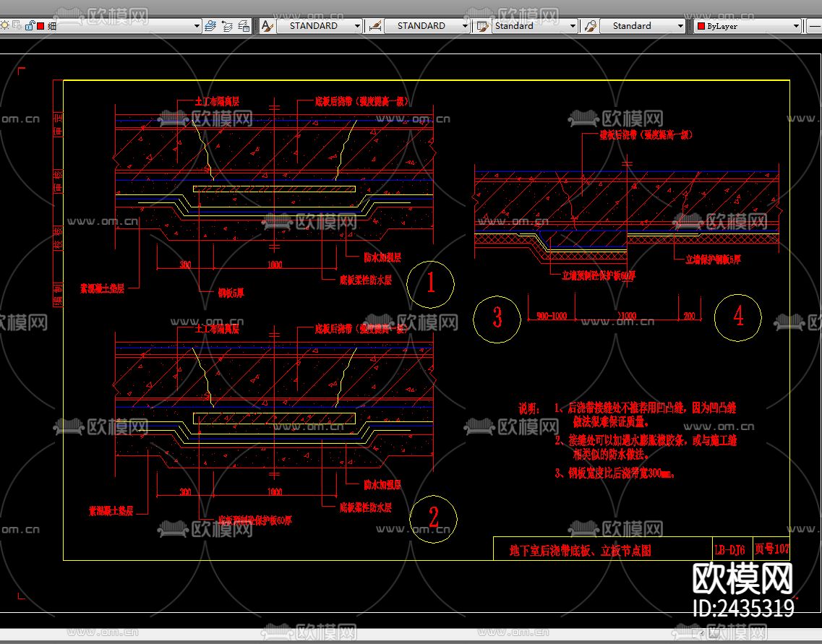
Task: Click the Make Object's Layer Current icon
Action: tap(210, 26)
